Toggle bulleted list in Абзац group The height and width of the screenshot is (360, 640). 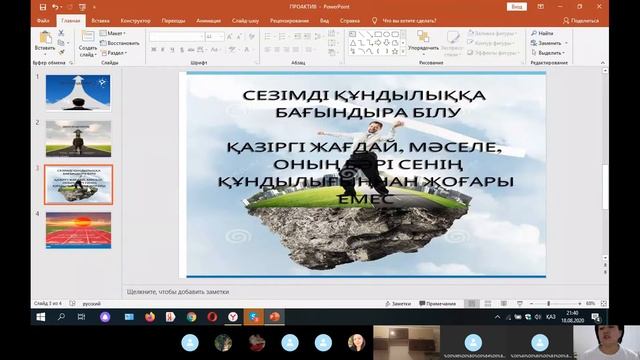pyautogui.click(x=269, y=37)
